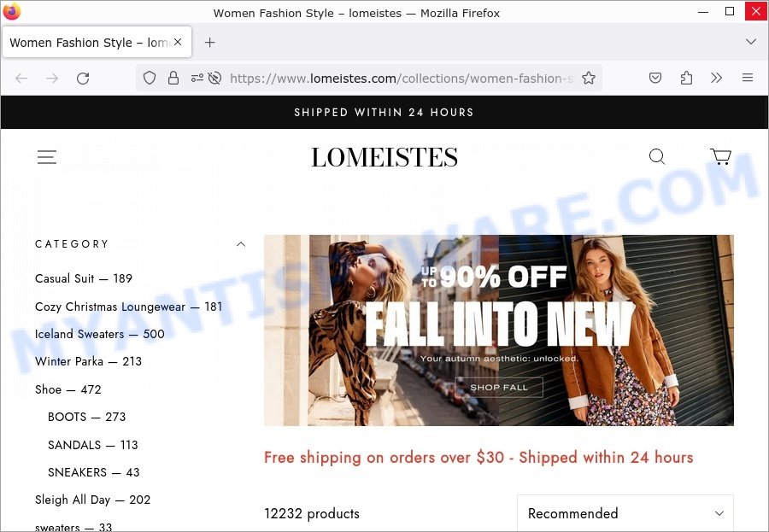Reload the page with the refresh icon

click(83, 78)
